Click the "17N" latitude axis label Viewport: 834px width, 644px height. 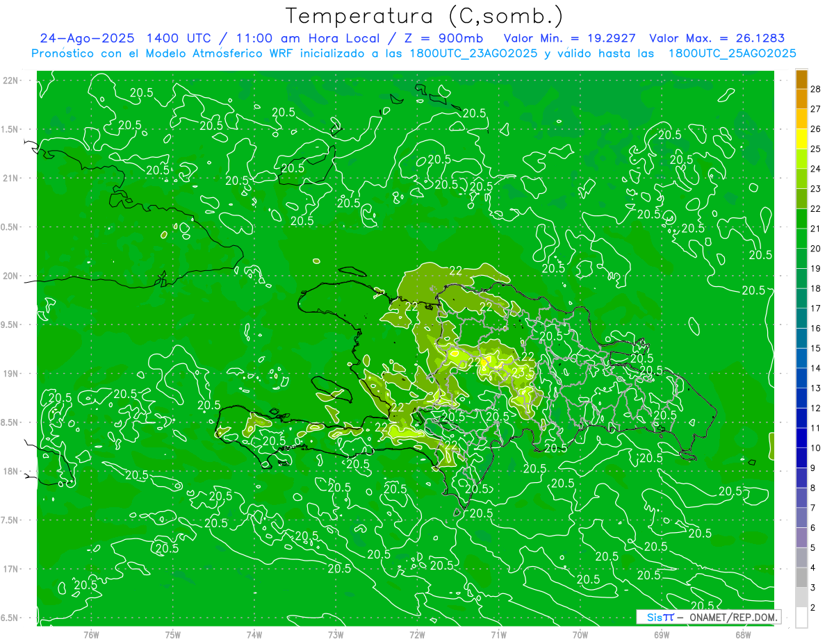(x=12, y=569)
